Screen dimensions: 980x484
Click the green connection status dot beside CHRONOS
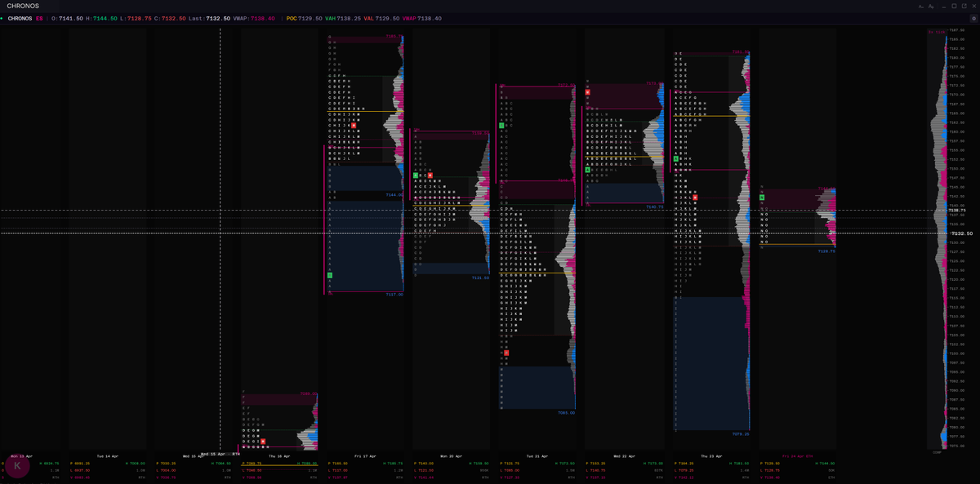[2, 18]
